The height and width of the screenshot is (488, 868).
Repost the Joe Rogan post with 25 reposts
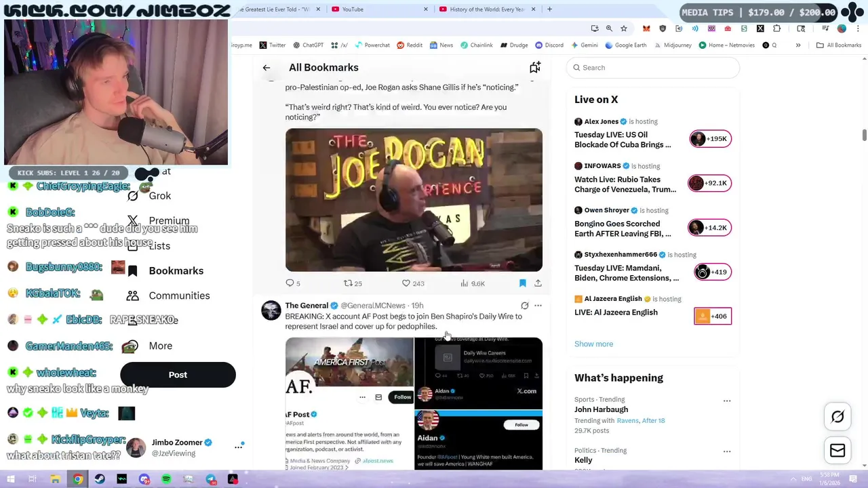[353, 283]
